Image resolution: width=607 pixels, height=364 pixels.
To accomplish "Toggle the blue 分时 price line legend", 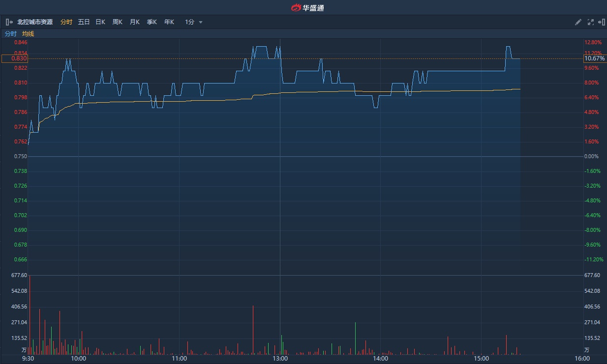I will coord(10,34).
